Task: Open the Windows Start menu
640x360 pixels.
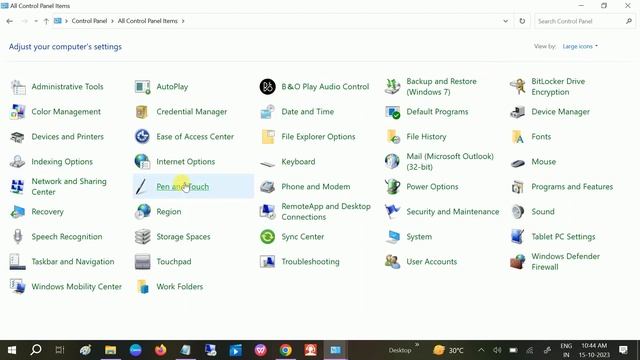Action: (12, 350)
